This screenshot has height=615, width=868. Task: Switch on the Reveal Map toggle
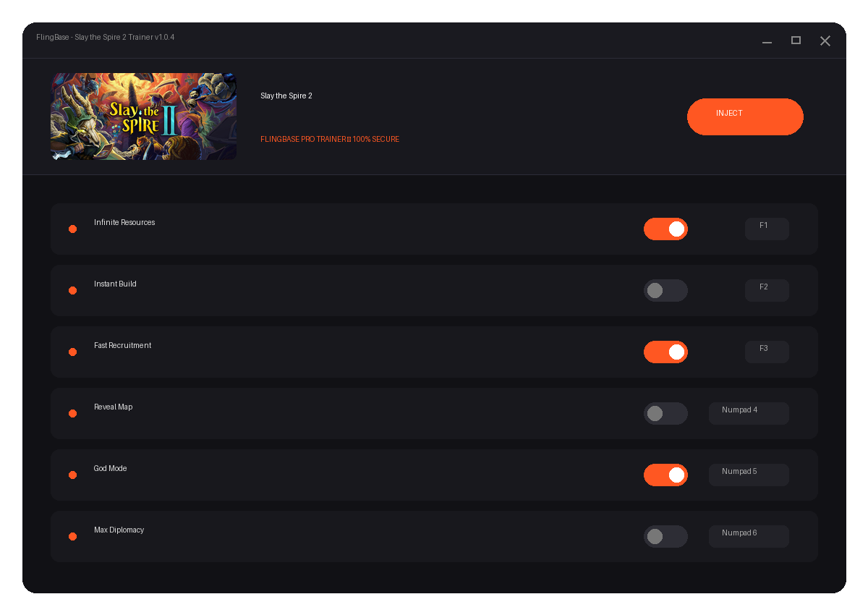[x=665, y=414]
